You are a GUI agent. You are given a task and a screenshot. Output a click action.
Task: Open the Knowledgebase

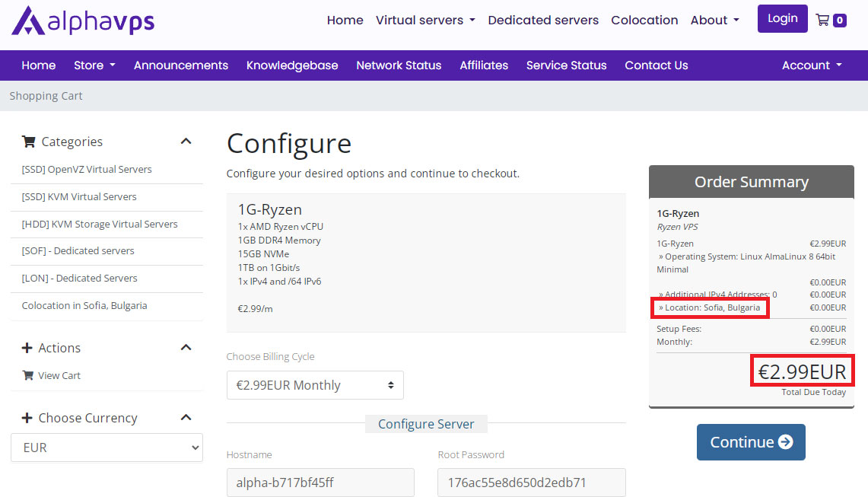click(x=292, y=65)
